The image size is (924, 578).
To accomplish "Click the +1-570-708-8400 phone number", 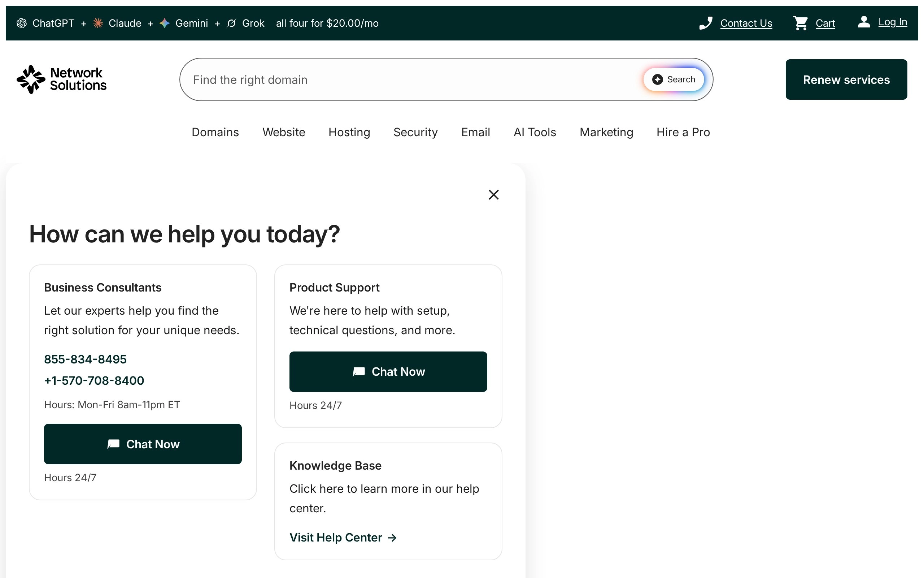I will [94, 381].
